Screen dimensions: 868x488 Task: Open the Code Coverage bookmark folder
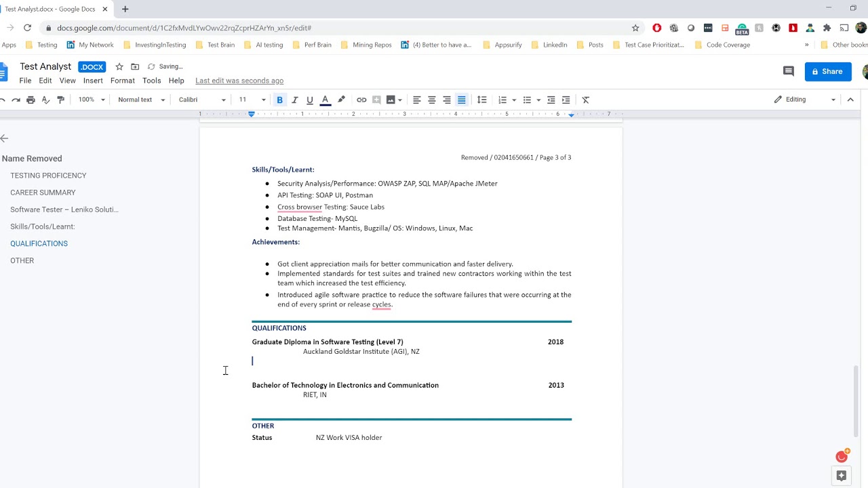point(722,45)
